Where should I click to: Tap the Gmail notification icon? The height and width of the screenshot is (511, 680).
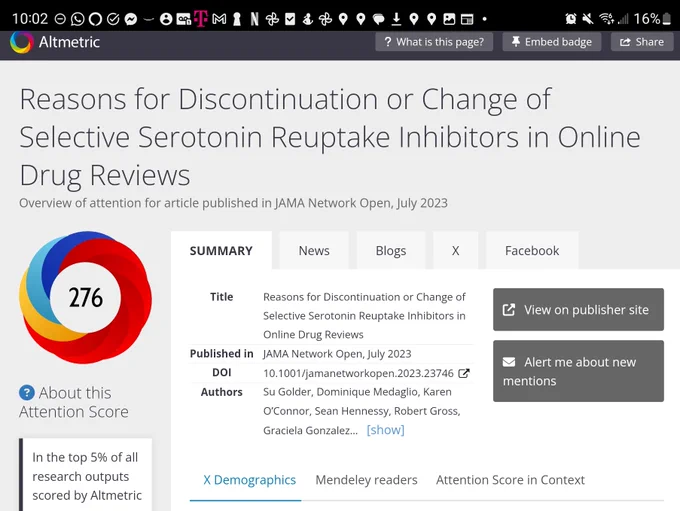click(x=219, y=19)
